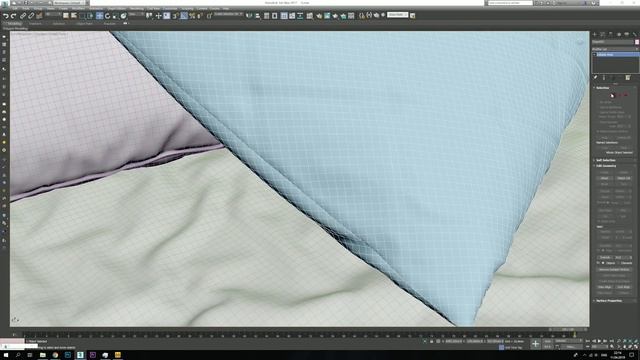Open the Object Paint ribbon tab

click(84, 24)
